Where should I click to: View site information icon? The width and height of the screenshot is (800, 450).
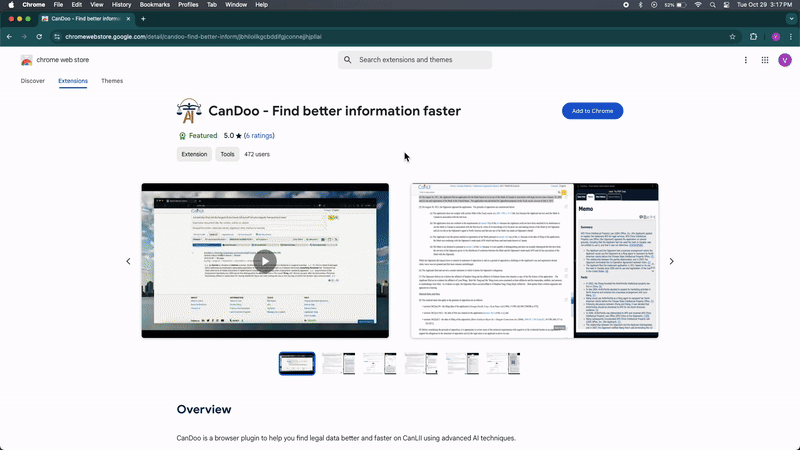tap(57, 37)
